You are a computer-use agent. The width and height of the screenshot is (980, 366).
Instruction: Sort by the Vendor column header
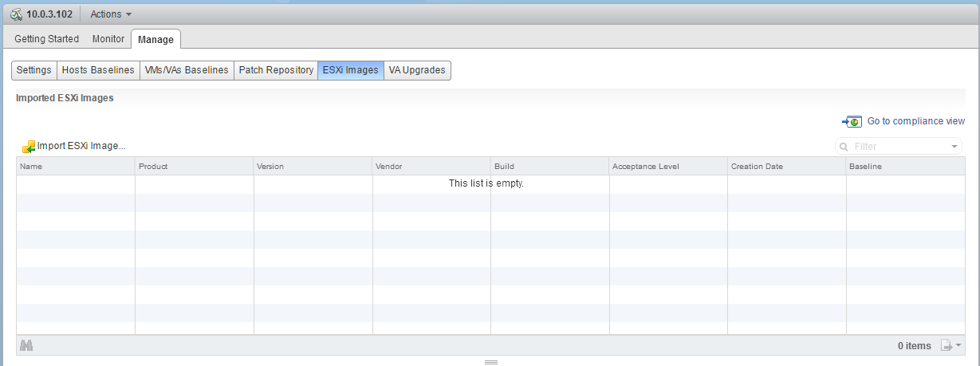point(431,166)
